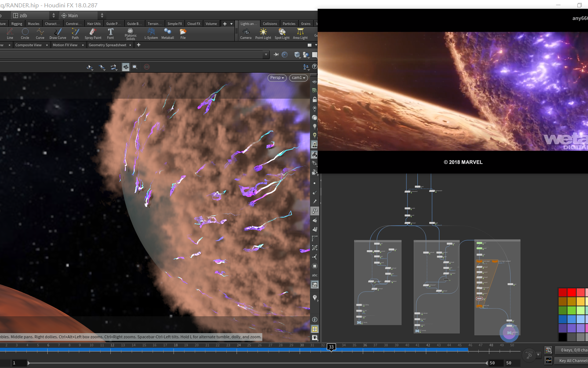This screenshot has height=368, width=588.
Task: Select the Path shelf tool
Action: point(75,34)
